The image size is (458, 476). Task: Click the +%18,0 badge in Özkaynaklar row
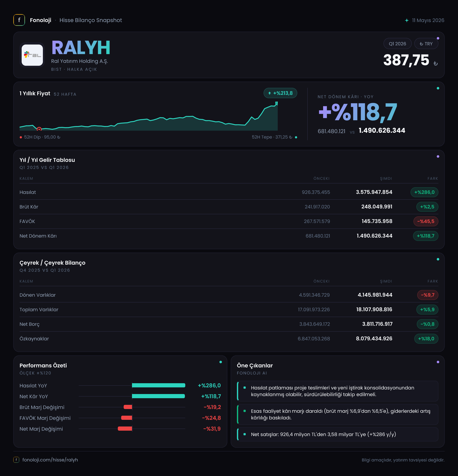coord(426,338)
